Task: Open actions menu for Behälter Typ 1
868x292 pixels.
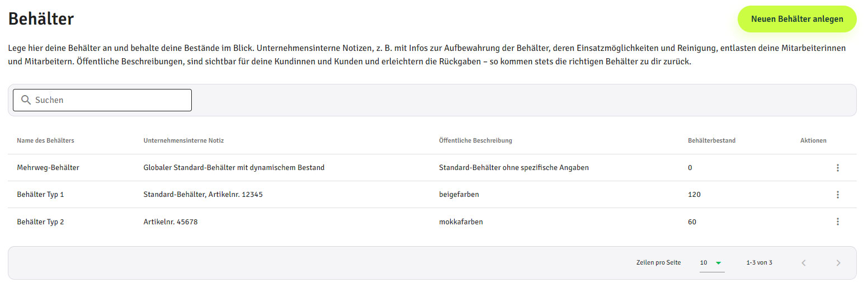Action: pyautogui.click(x=837, y=195)
